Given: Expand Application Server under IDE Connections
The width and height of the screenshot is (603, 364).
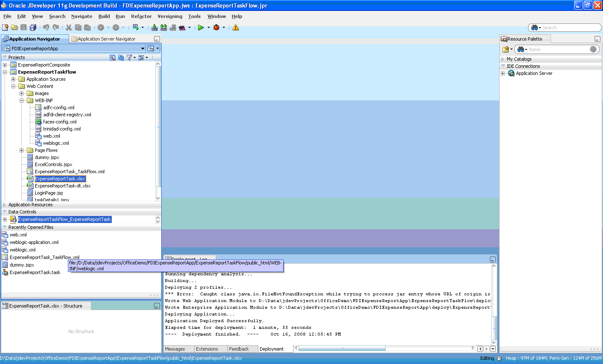Looking at the screenshot, I should (x=503, y=73).
